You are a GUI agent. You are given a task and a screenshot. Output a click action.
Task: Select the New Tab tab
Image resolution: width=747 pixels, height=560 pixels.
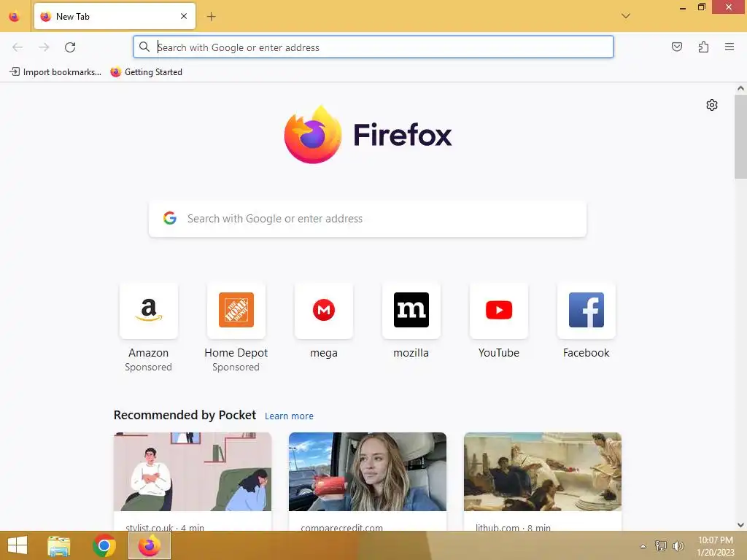click(x=115, y=16)
